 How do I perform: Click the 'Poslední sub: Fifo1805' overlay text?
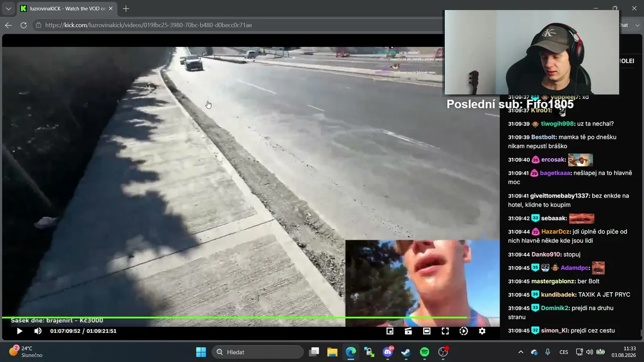[x=510, y=105]
